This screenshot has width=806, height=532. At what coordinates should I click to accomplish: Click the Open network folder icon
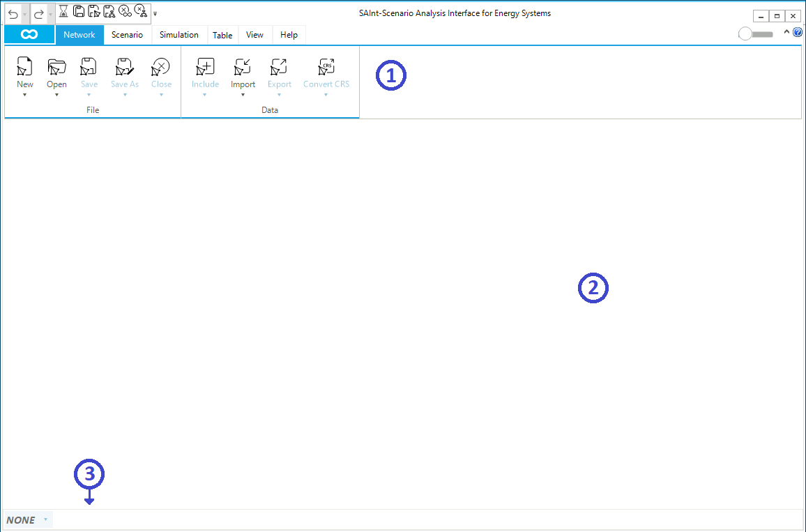(56, 67)
